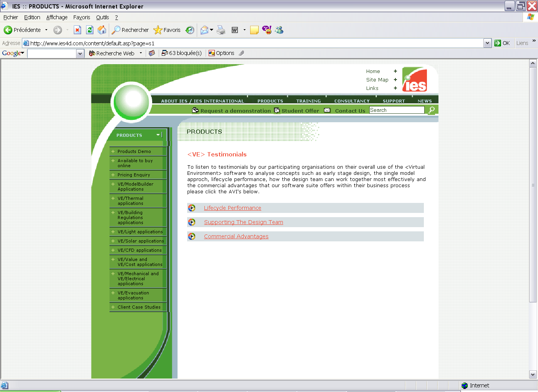This screenshot has width=538, height=392.
Task: Open the Commercial Advantages link
Action: (x=236, y=236)
